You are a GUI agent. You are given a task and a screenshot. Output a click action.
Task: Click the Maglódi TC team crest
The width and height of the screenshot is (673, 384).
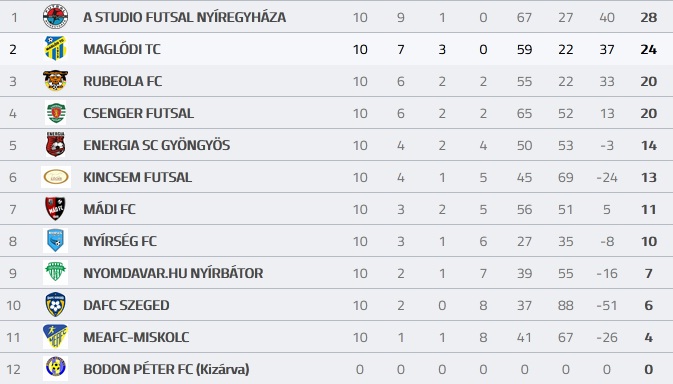[x=55, y=48]
